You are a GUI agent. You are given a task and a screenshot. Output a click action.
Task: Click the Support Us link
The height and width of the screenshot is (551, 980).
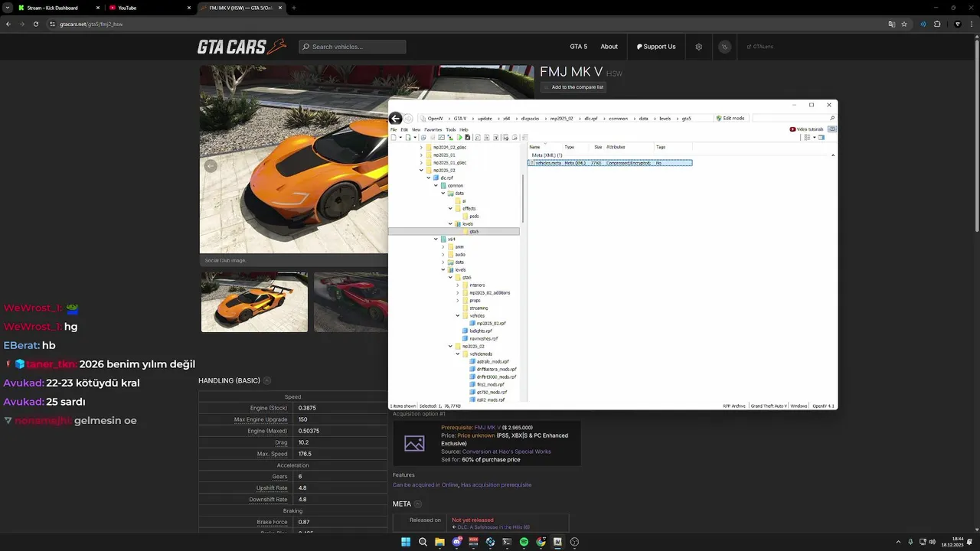tap(656, 47)
